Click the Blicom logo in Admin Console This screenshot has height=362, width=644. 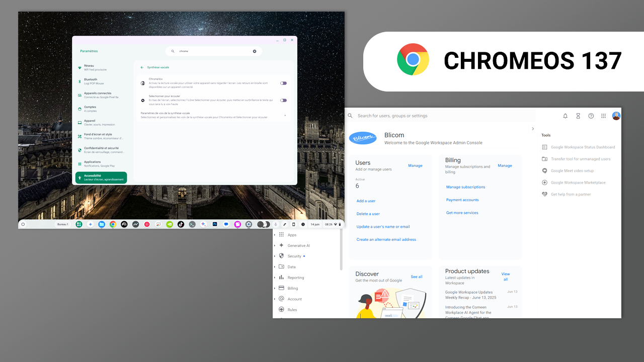point(363,138)
